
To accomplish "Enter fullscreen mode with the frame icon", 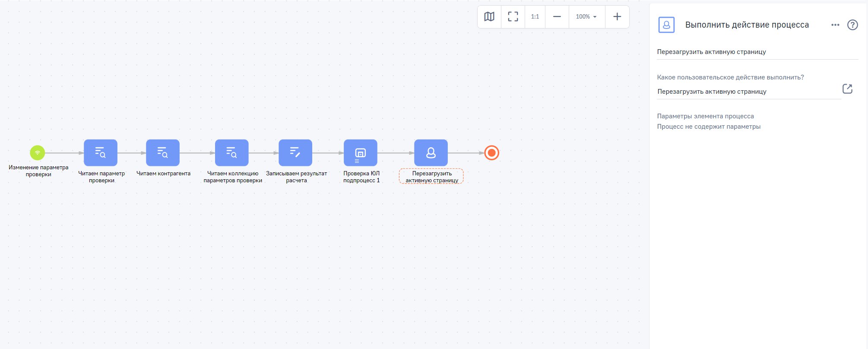I will 513,16.
